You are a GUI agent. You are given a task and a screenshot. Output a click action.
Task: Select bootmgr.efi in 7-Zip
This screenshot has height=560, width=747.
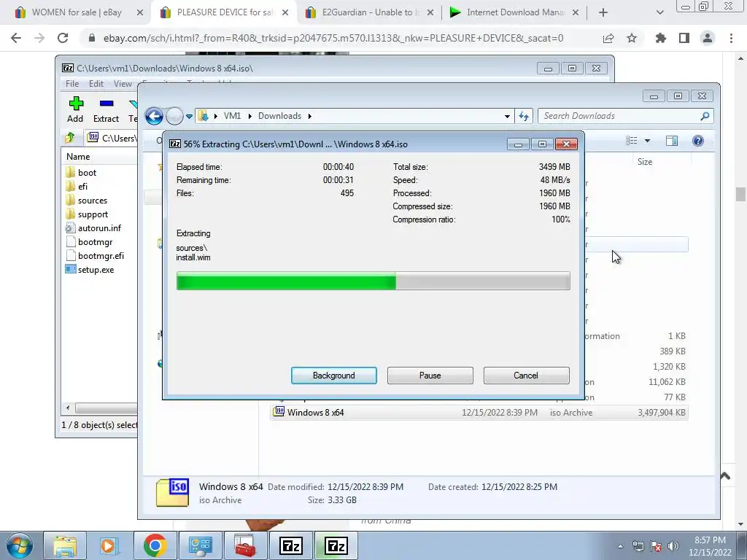tap(101, 256)
